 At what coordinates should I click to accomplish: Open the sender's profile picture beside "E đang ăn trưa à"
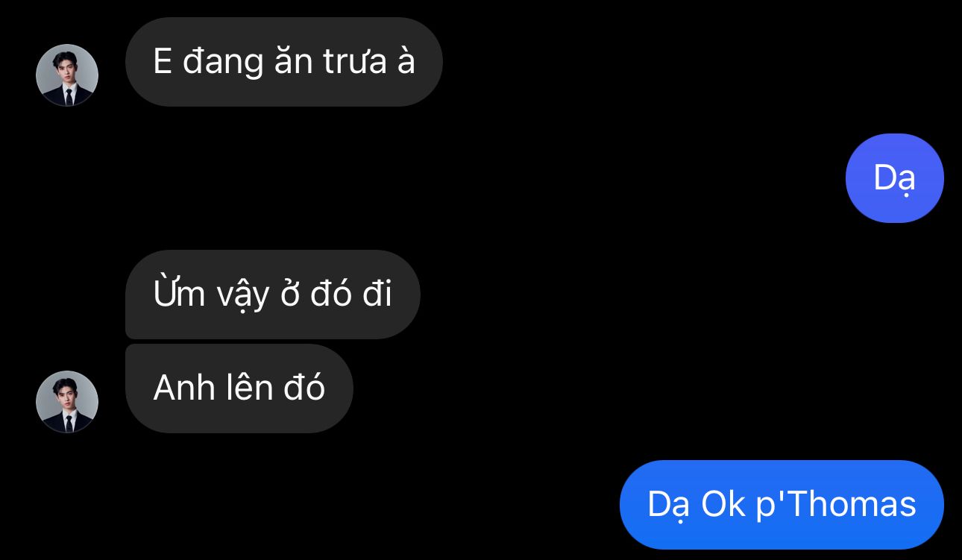pos(67,75)
